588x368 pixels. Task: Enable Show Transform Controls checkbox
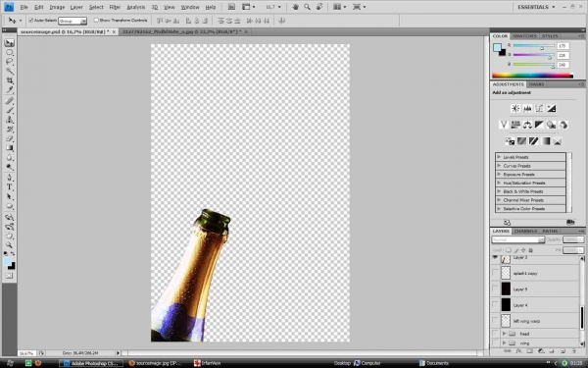(96, 21)
